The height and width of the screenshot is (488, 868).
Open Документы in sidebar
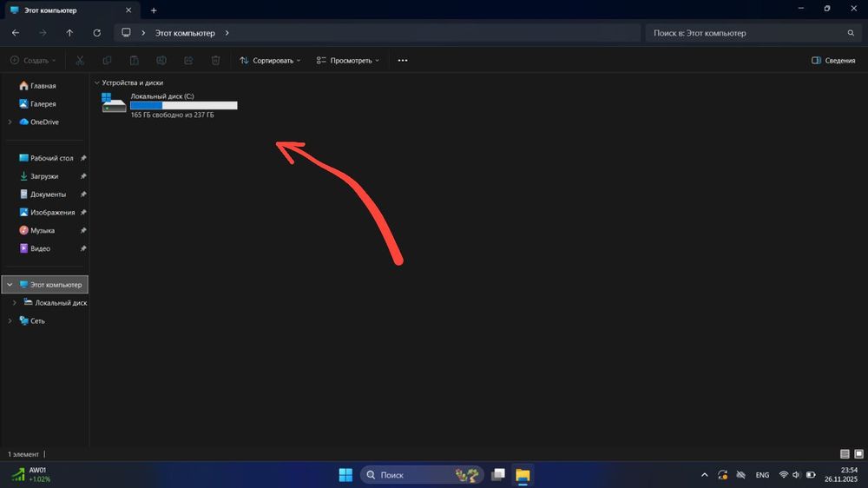(x=48, y=195)
